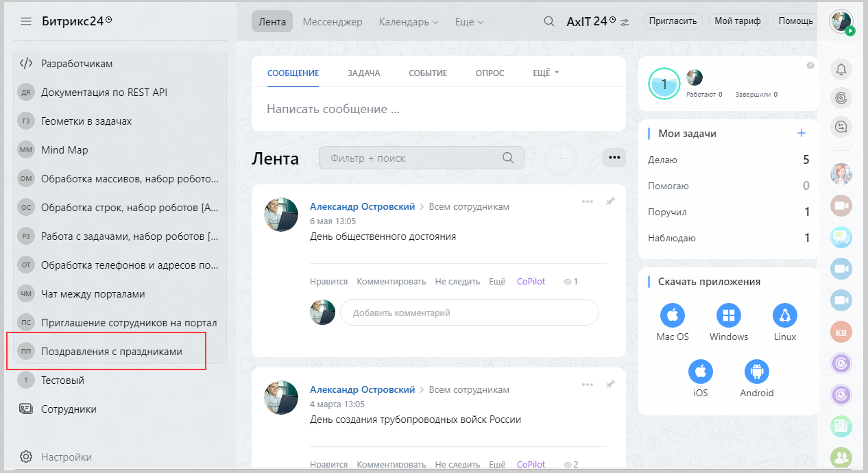The image size is (868, 473).
Task: Download the Android app
Action: pos(756,372)
